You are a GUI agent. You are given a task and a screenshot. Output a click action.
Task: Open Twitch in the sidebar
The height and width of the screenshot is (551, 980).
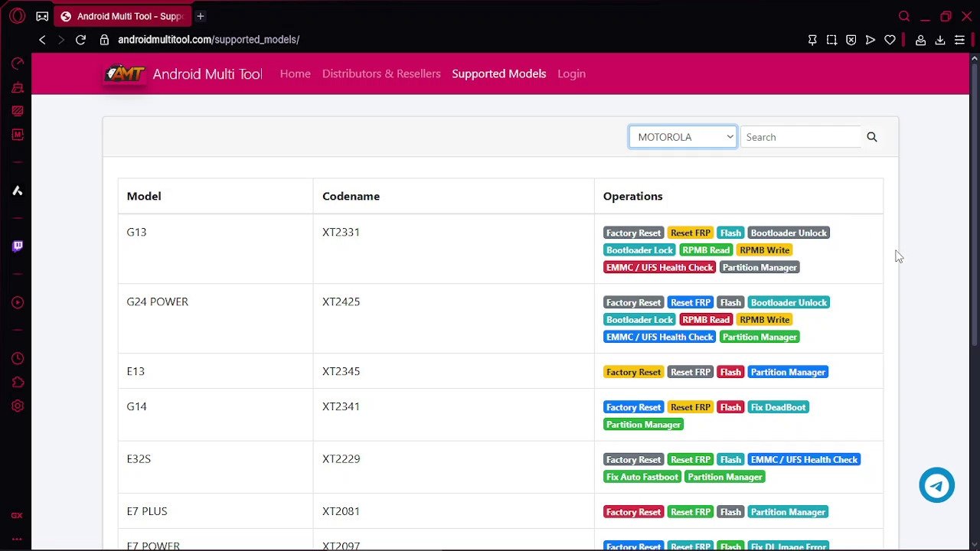[18, 246]
